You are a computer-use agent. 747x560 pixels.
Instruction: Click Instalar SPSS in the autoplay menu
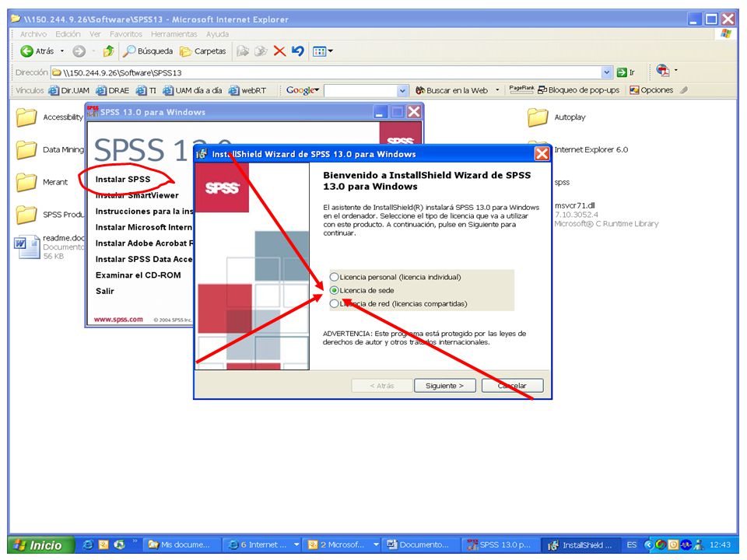click(122, 180)
